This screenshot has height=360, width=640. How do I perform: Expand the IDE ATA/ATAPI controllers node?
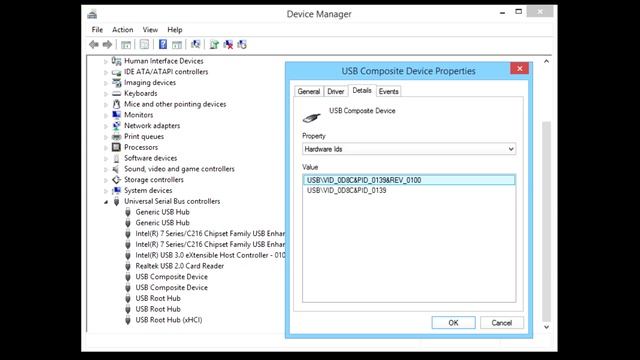pos(106,72)
